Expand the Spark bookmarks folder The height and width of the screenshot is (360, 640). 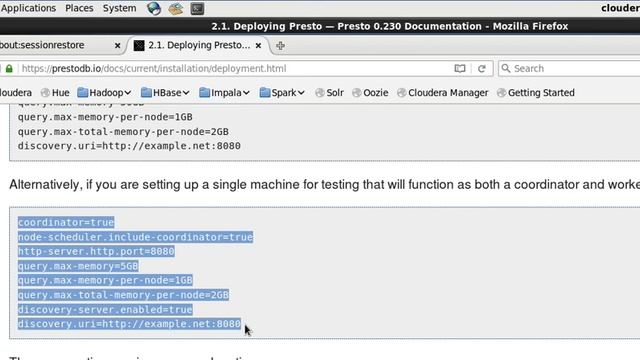282,93
